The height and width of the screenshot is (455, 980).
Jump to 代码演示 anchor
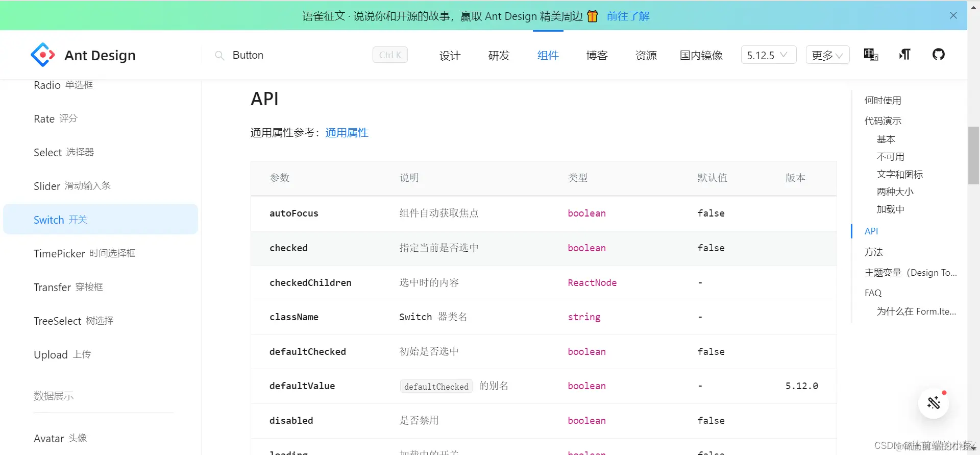click(x=883, y=121)
